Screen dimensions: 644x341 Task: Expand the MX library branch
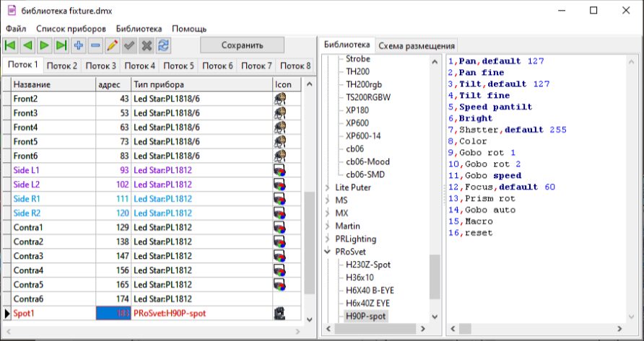[x=328, y=213]
